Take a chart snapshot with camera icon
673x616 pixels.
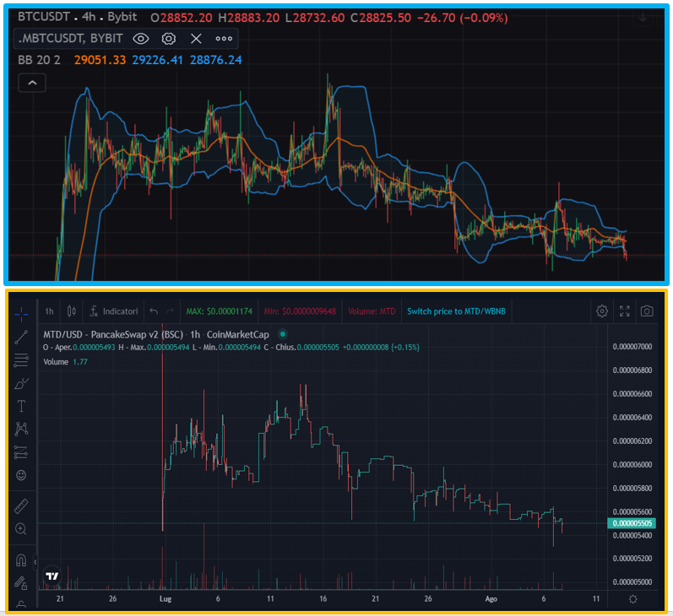647,311
